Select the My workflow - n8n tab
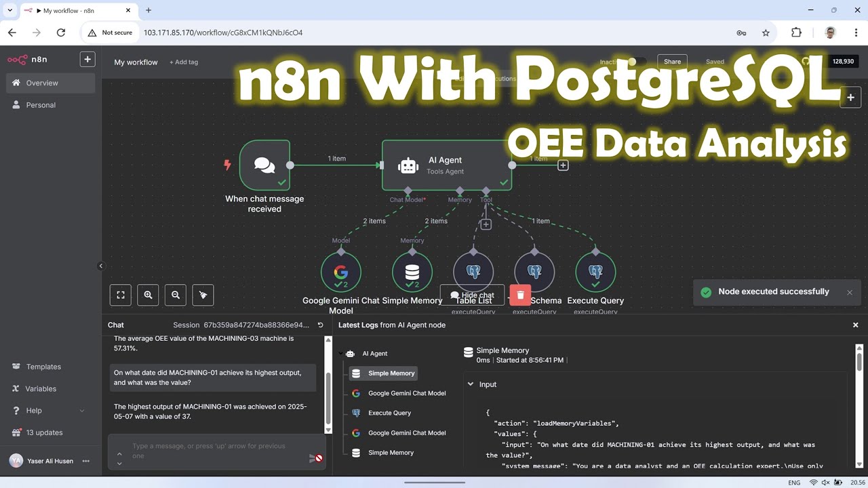 coord(78,10)
